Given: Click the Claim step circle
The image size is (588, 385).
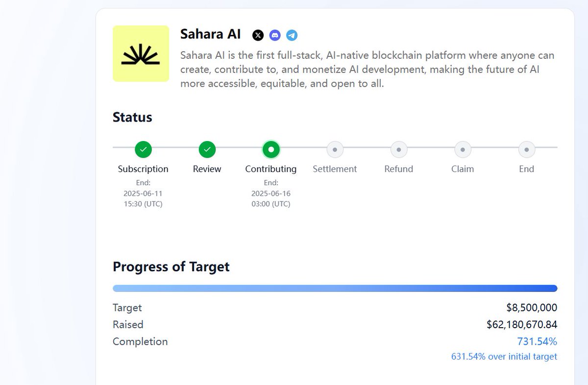Looking at the screenshot, I should click(x=463, y=149).
